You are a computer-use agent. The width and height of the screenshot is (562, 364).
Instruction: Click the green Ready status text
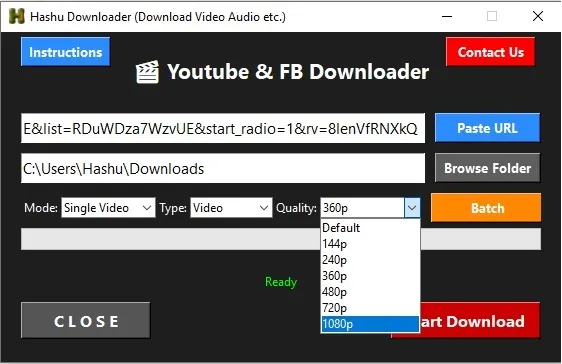tap(281, 282)
